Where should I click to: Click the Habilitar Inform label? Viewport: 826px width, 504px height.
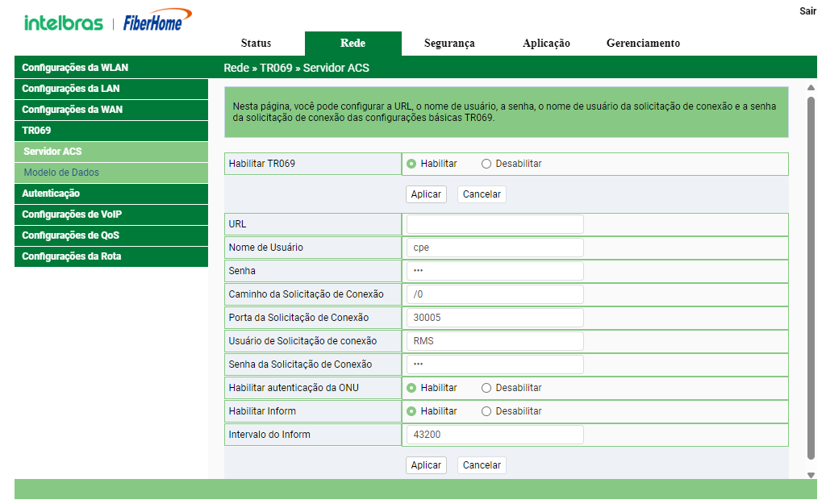coord(262,411)
